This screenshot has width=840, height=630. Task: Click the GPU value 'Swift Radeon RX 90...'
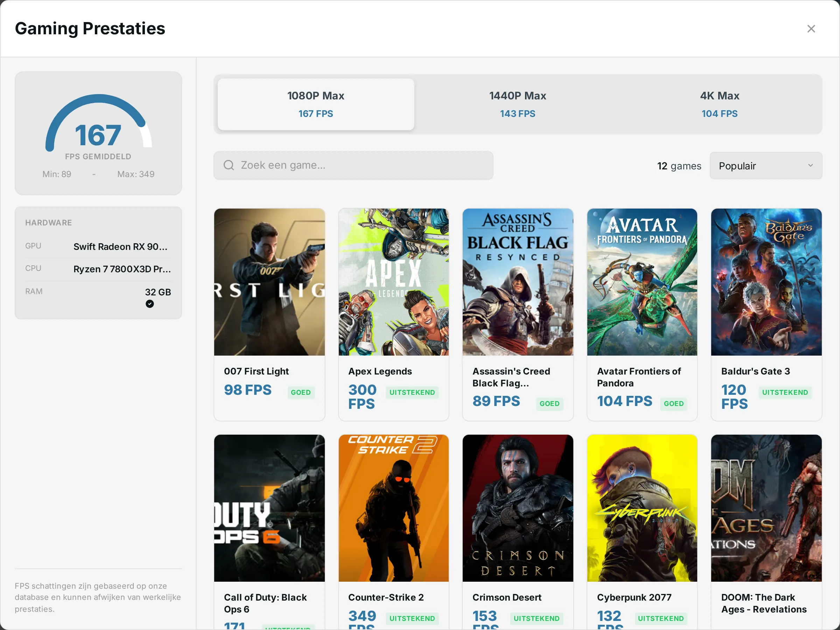click(120, 247)
